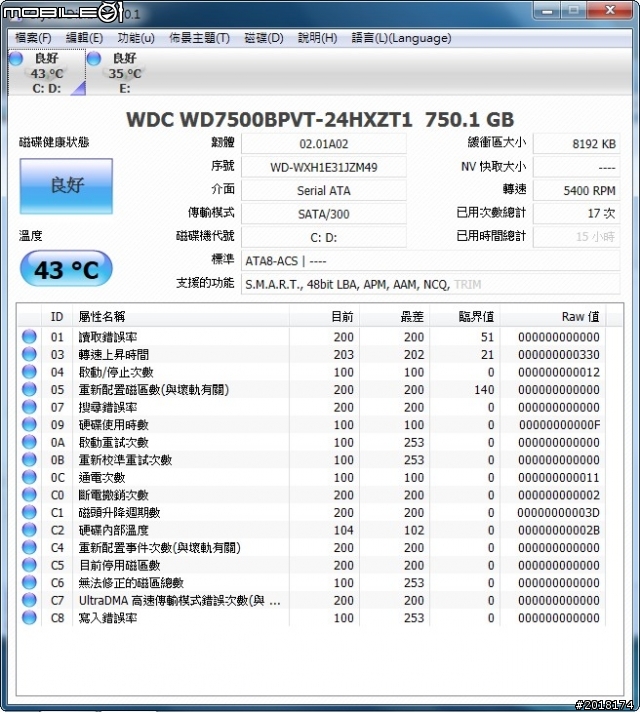Screen dimensions: 640x713
Task: Select the C: D: disk tab at 43 °C
Action: [47, 73]
